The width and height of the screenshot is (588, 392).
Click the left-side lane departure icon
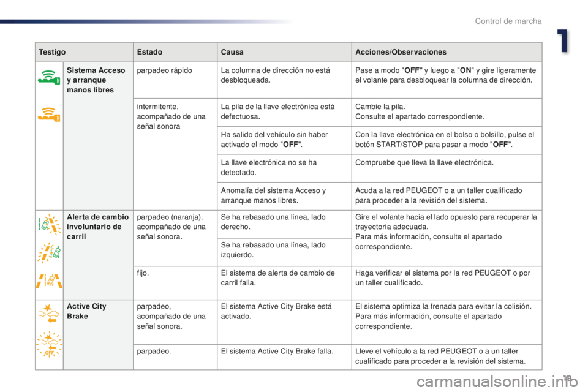(x=49, y=252)
